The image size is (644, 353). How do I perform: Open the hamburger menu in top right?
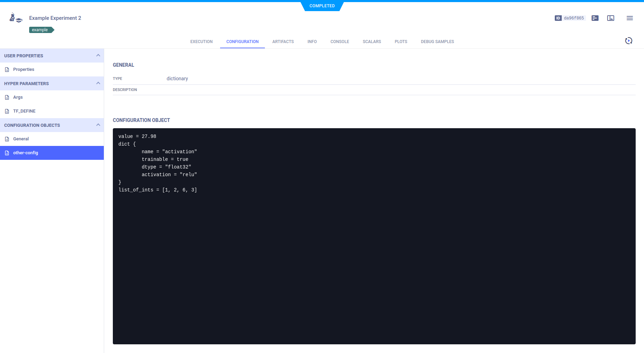630,18
